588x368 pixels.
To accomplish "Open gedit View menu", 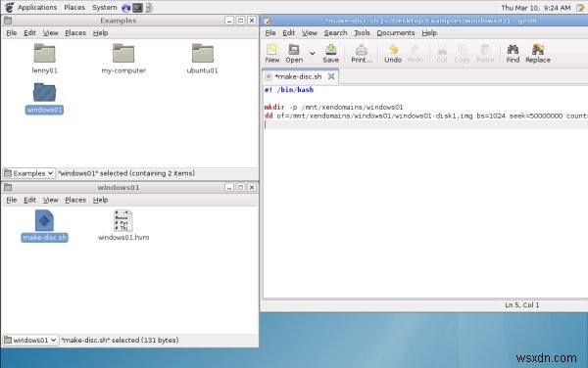I will tap(310, 33).
